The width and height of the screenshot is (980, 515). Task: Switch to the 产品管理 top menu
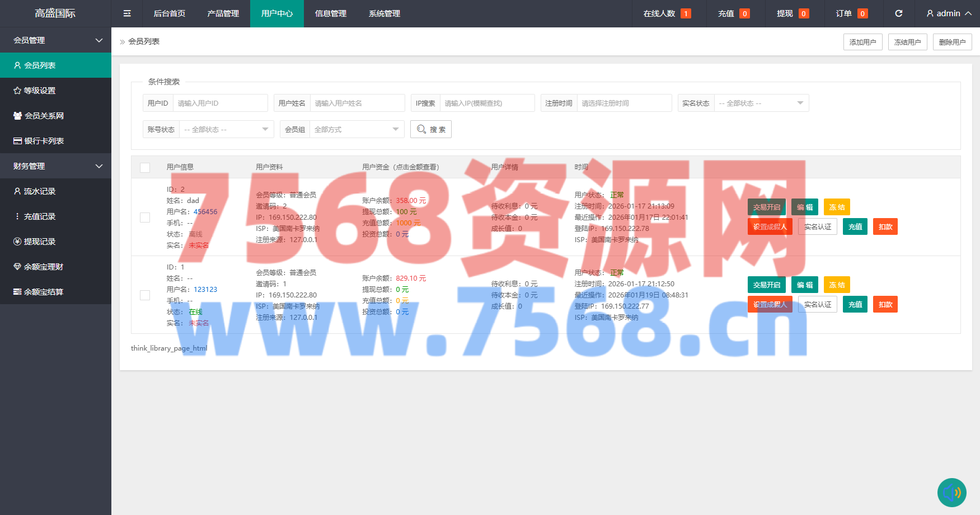click(223, 13)
